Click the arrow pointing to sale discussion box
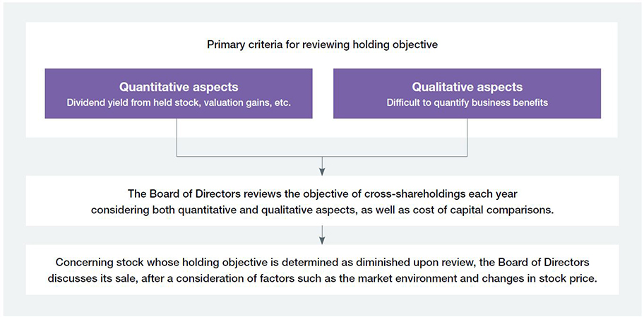This screenshot has width=644, height=317. pos(322,235)
